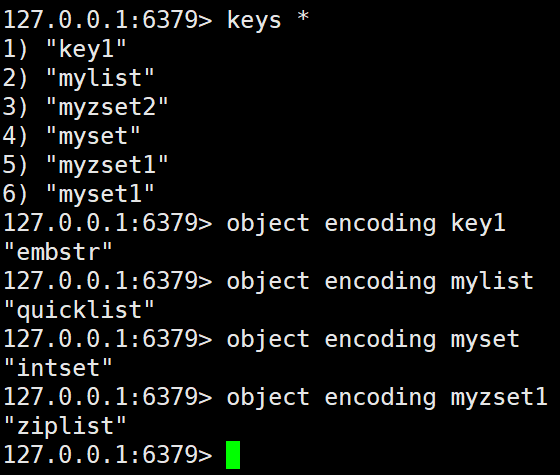Click the "1)" index of the keys list
The image size is (560, 475).
click(x=15, y=49)
